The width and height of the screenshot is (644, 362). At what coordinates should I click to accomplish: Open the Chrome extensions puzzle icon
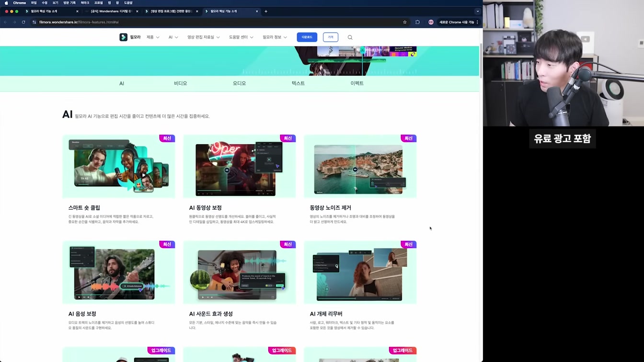point(417,22)
